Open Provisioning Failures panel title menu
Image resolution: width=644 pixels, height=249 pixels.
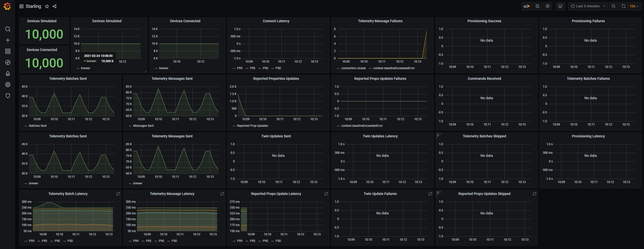588,21
